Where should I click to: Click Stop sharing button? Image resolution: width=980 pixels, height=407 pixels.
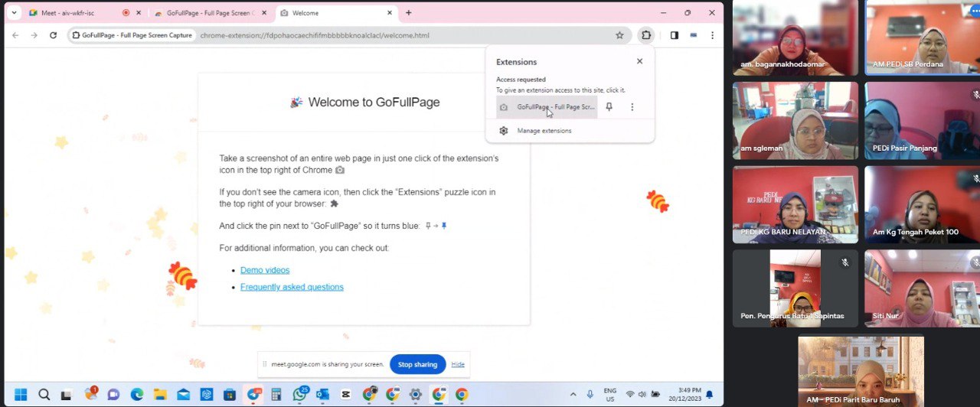click(417, 364)
